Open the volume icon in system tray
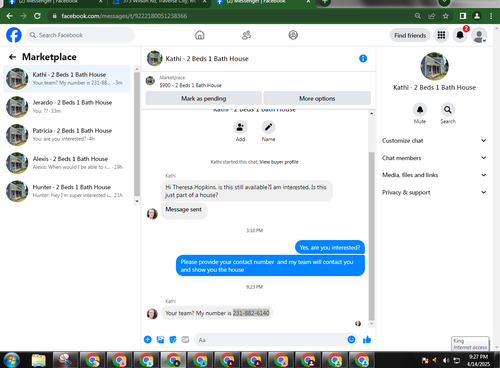Image resolution: width=500 pixels, height=368 pixels. pos(445,360)
